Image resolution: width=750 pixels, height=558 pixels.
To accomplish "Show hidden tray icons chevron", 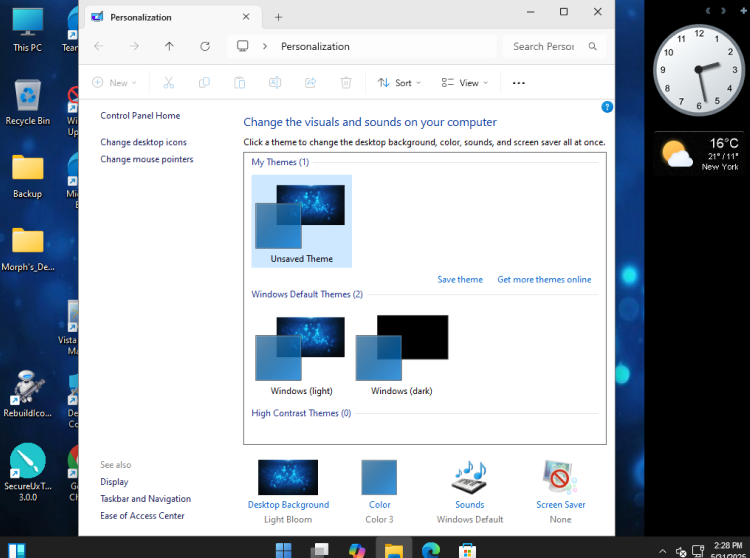I will [662, 551].
